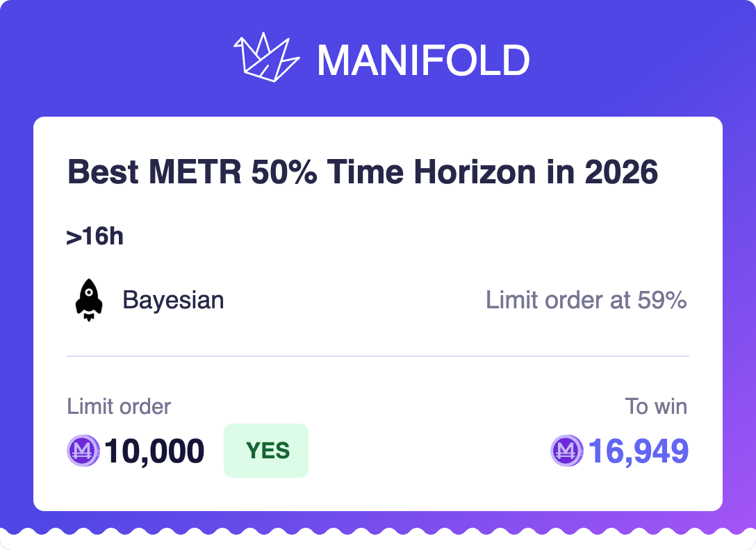Click the green YES badge
Viewport: 756px width, 550px height.
pyautogui.click(x=266, y=451)
